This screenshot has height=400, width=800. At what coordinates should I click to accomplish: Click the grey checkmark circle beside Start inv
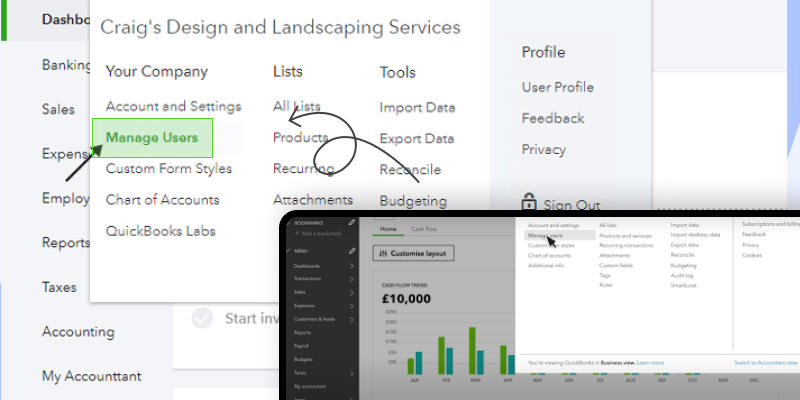click(x=202, y=318)
